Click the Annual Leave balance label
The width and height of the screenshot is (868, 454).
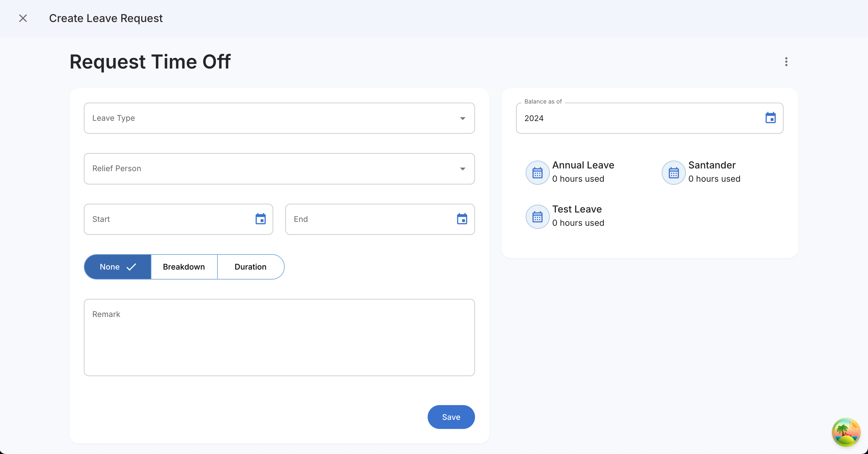pos(583,165)
